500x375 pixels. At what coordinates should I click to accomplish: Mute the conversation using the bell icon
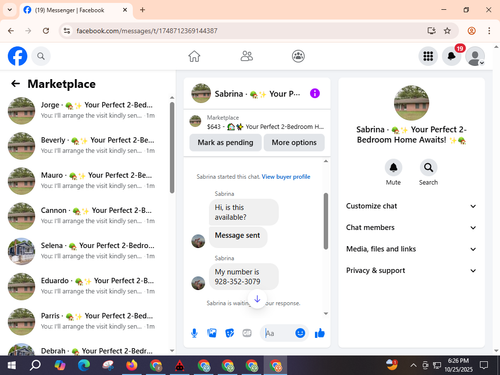tap(393, 167)
